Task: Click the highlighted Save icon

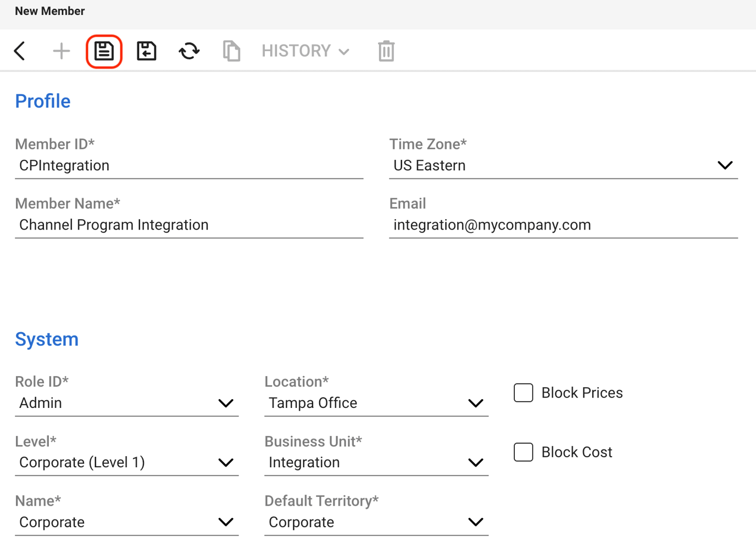Action: click(x=104, y=51)
